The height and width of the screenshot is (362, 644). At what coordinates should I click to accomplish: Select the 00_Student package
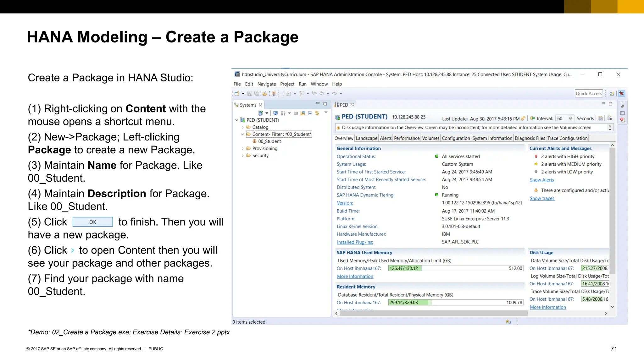267,141
